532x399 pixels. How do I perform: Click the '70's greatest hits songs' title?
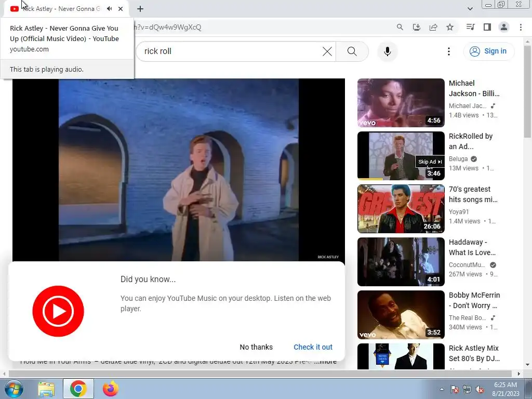pos(473,194)
